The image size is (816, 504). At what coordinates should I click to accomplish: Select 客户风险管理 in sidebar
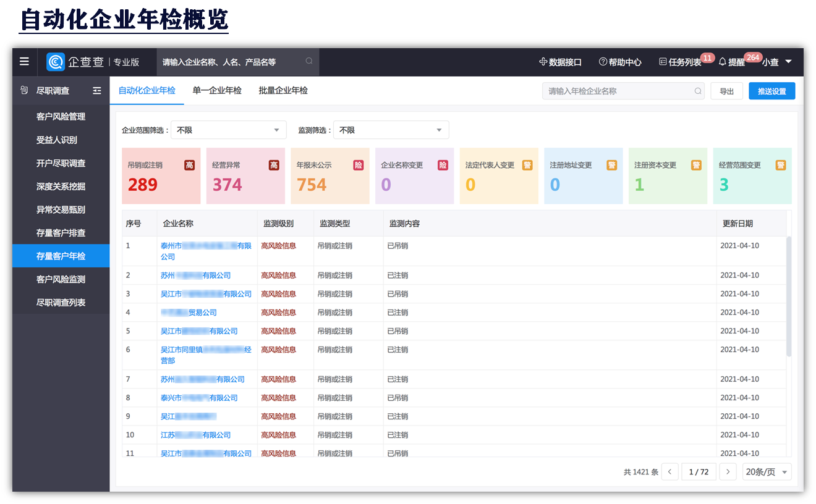click(x=61, y=117)
